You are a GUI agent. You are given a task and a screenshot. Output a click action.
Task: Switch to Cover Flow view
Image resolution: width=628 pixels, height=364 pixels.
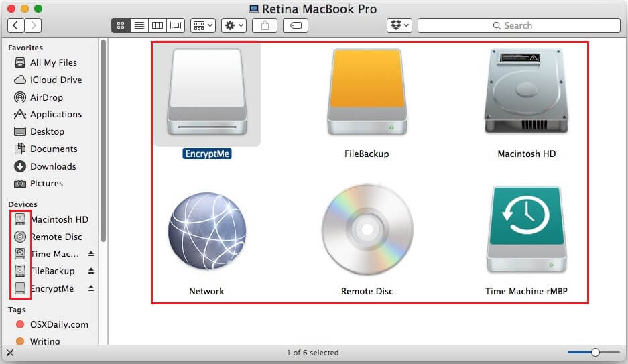coord(176,25)
